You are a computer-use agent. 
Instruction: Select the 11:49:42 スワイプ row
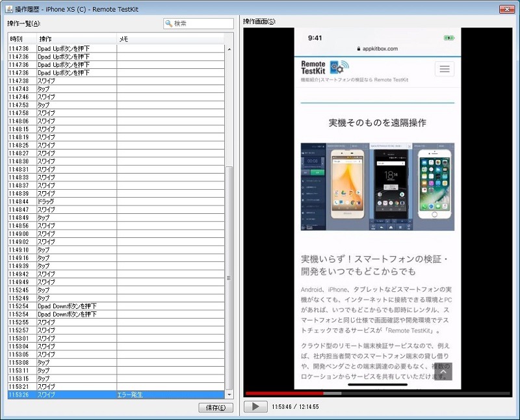[116, 274]
